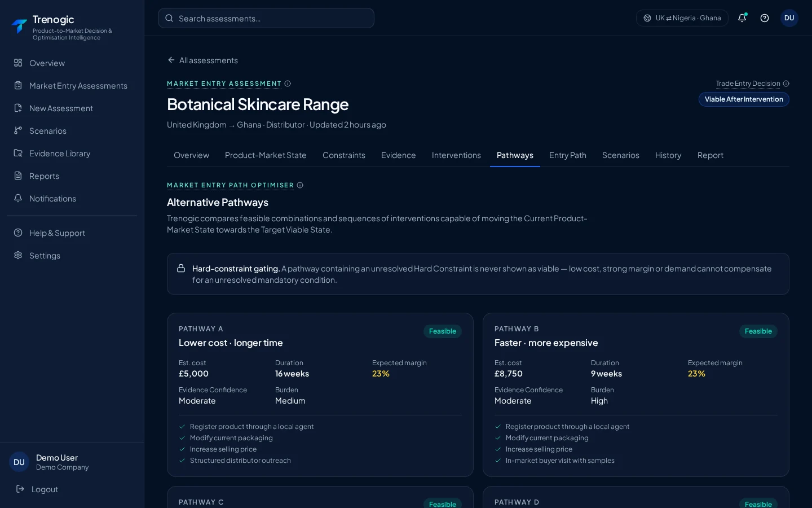
Task: Click the Market Entry Path Optimiser label
Action: [230, 185]
